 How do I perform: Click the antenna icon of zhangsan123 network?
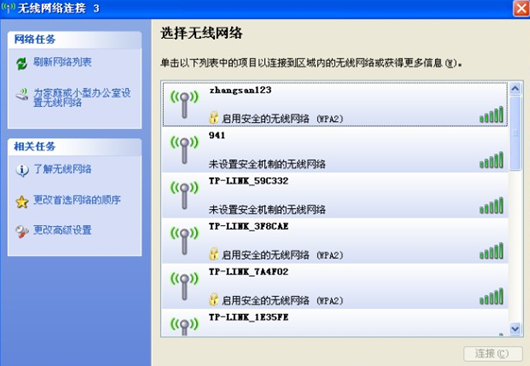184,104
